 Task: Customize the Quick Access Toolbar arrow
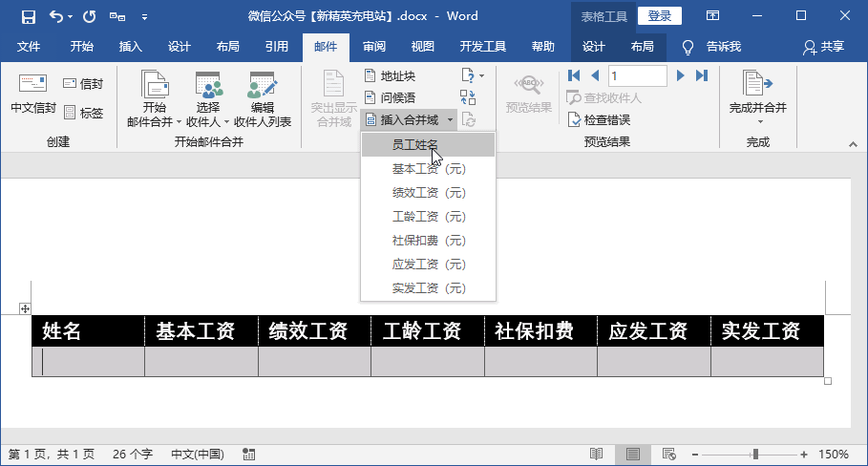tap(144, 17)
